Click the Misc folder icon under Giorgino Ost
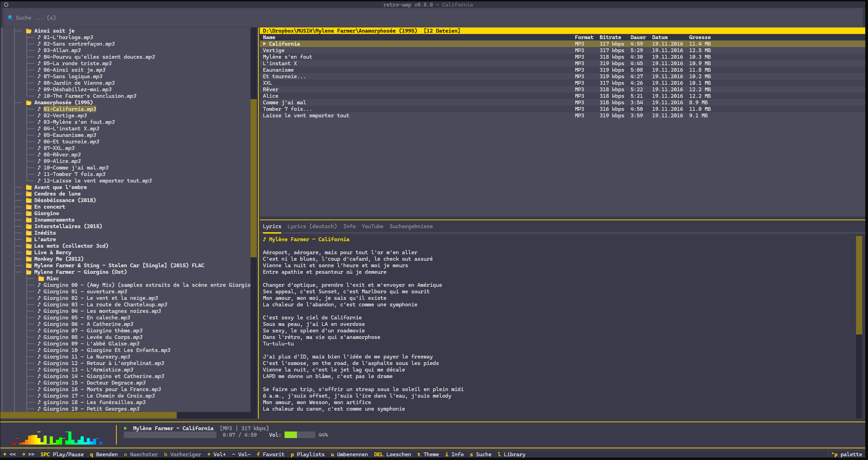Screen dimensions: 868x460 [x=41, y=278]
